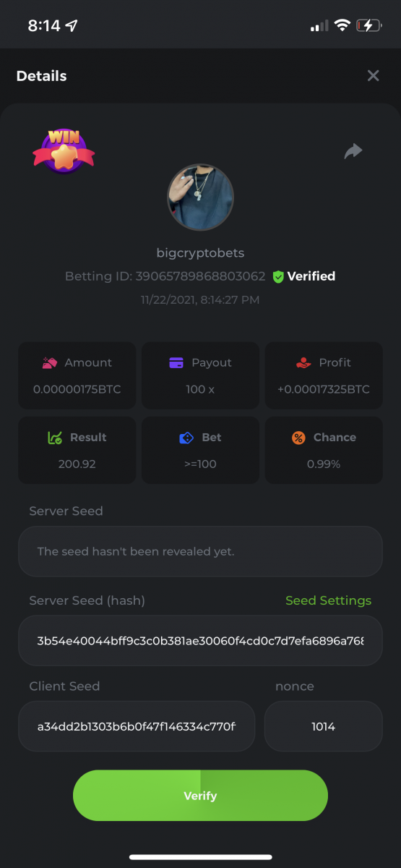This screenshot has width=401, height=868.
Task: Open bigcryptobets profile avatar
Action: coord(200,197)
